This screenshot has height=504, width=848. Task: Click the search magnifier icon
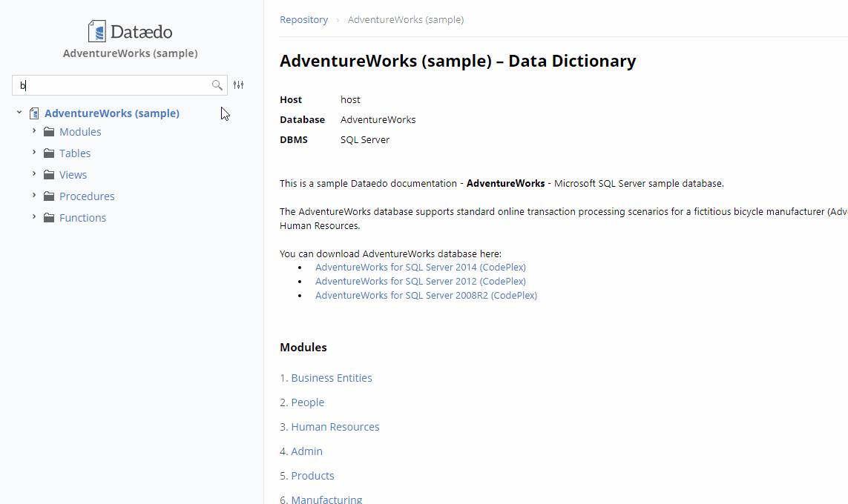point(217,85)
